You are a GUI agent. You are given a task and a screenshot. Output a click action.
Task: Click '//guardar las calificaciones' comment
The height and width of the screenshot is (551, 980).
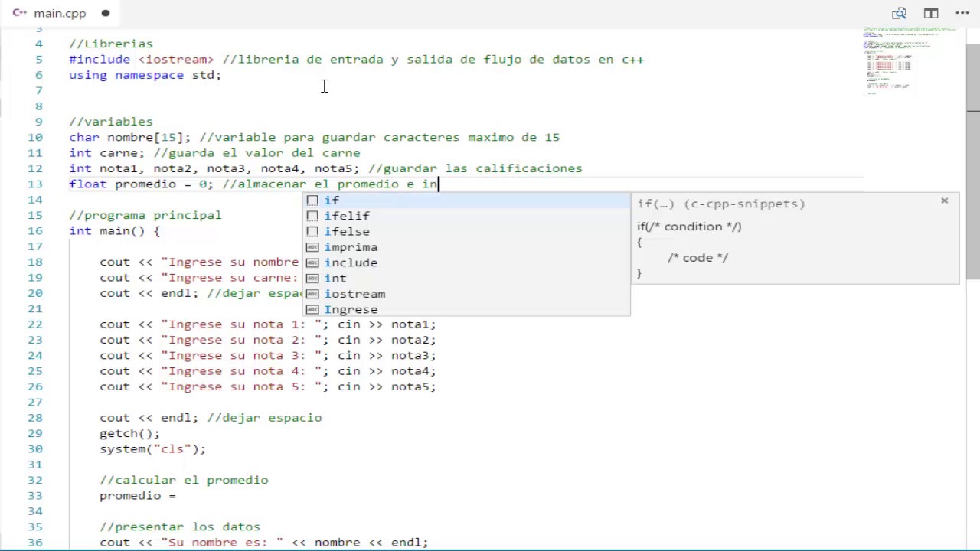click(475, 168)
